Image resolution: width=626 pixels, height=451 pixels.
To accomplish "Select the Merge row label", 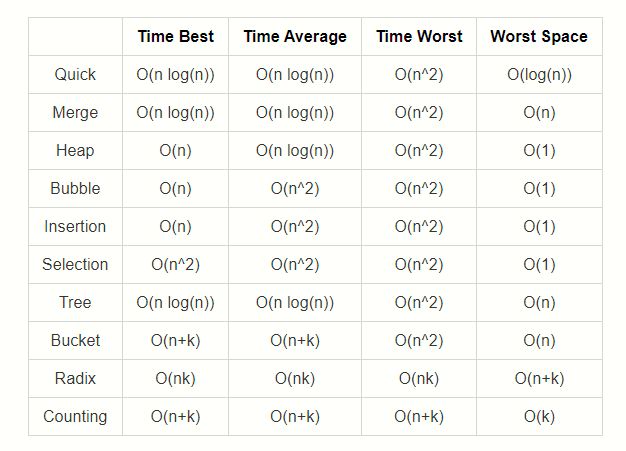I will tap(75, 113).
